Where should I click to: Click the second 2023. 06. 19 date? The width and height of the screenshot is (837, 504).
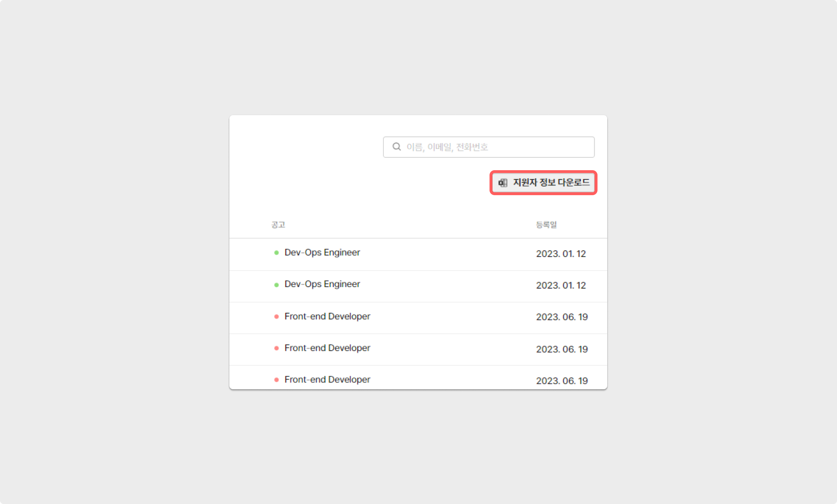(562, 349)
